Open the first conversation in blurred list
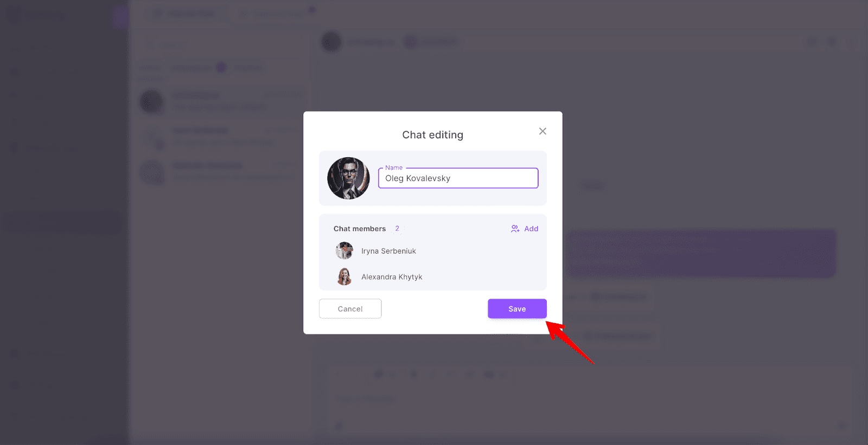The image size is (868, 445). 221,101
